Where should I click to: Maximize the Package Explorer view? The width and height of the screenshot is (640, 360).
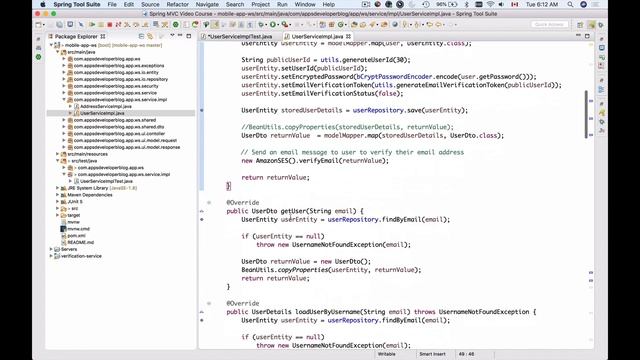pyautogui.click(x=189, y=36)
